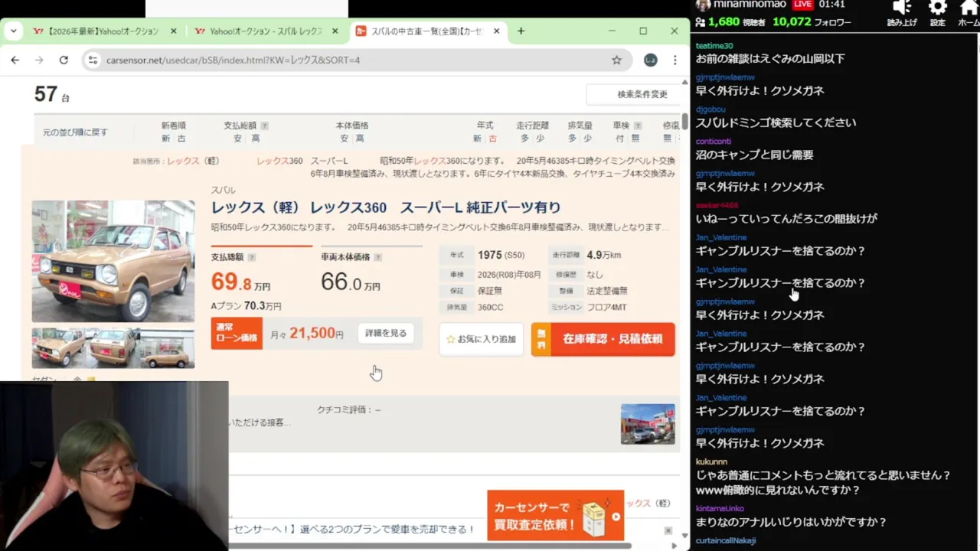Image resolution: width=980 pixels, height=551 pixels.
Task: Open help icon next to 車検 sort header
Action: pos(637,126)
